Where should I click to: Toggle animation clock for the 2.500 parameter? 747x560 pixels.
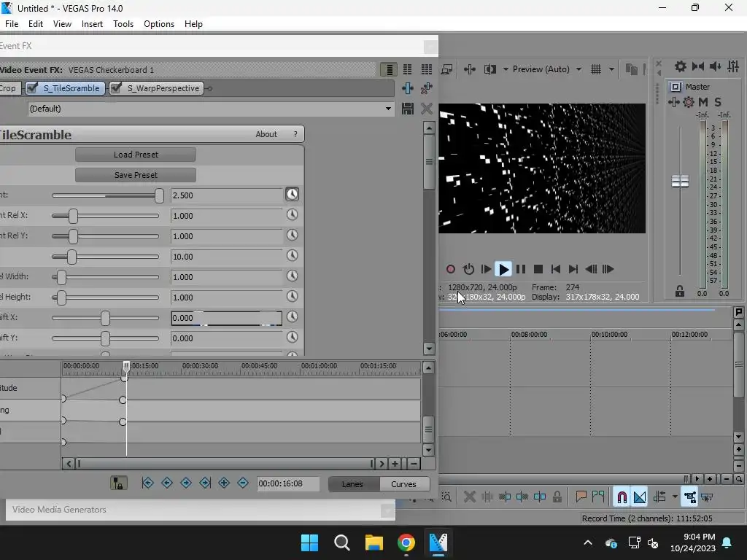(x=292, y=194)
